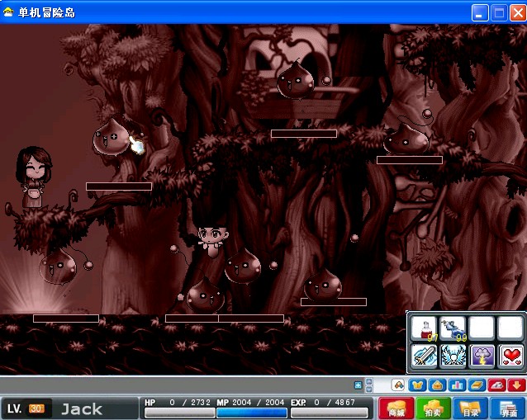Click the empty HP gauge bar

pos(180,413)
